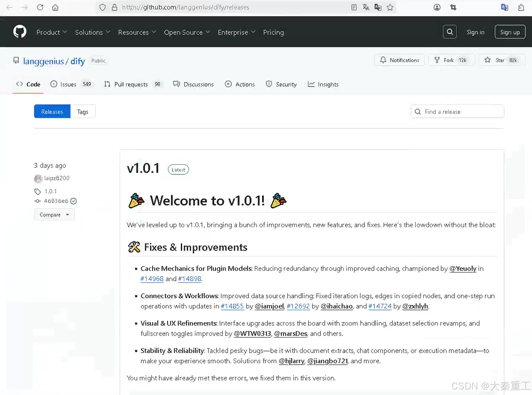This screenshot has height=395, width=532.
Task: Open the @WTW0313 user mention
Action: [x=252, y=333]
